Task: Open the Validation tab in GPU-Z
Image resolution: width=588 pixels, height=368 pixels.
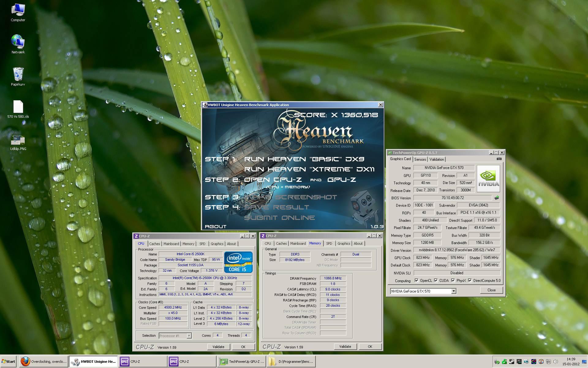Action: 436,159
